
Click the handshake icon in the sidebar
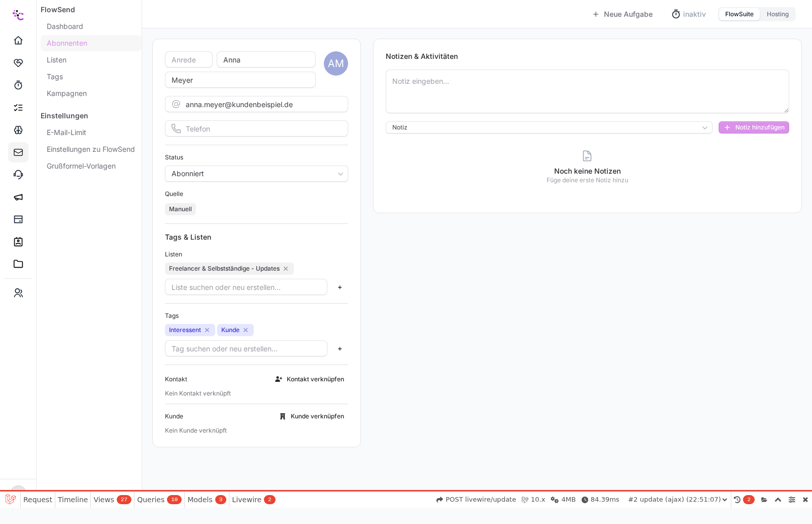[x=18, y=63]
